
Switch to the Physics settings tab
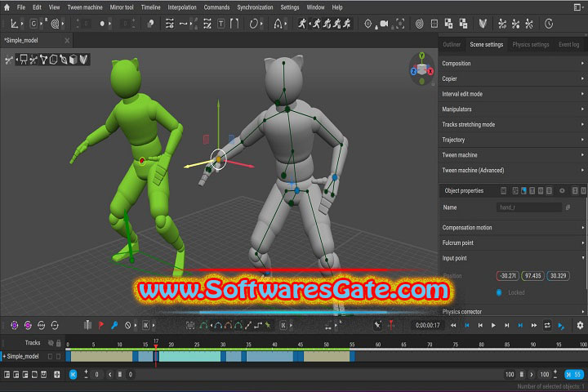tap(531, 44)
